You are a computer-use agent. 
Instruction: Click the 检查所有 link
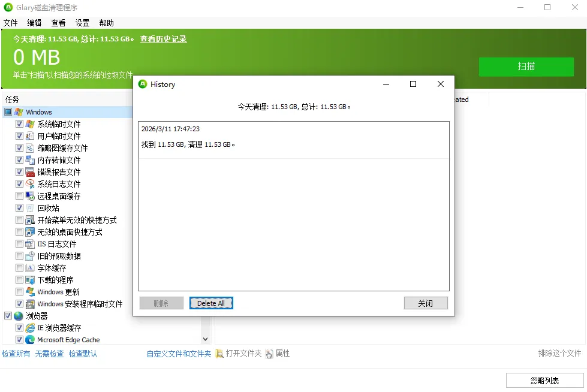[x=16, y=354]
